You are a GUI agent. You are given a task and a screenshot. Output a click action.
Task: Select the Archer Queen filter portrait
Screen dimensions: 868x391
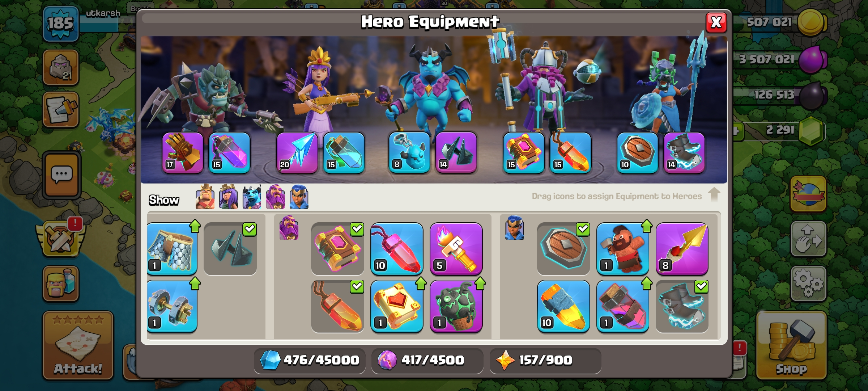click(x=229, y=197)
